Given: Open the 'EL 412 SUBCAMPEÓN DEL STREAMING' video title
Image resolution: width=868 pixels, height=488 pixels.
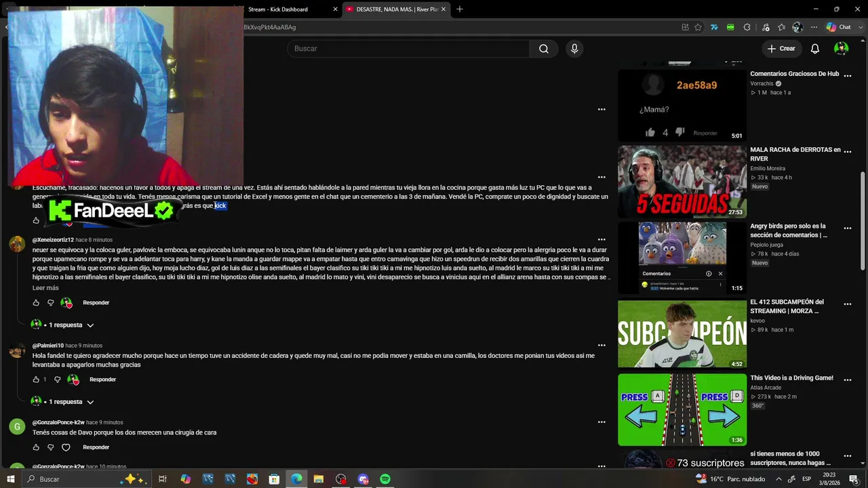Looking at the screenshot, I should point(787,306).
